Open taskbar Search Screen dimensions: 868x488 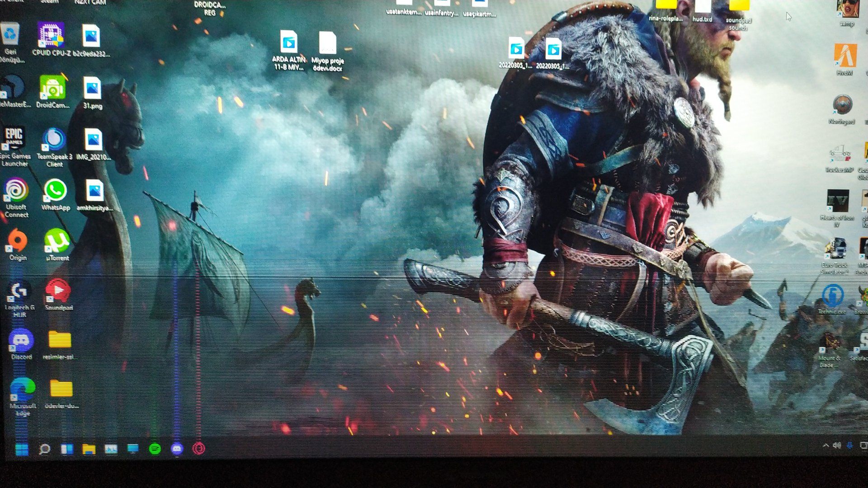(44, 449)
